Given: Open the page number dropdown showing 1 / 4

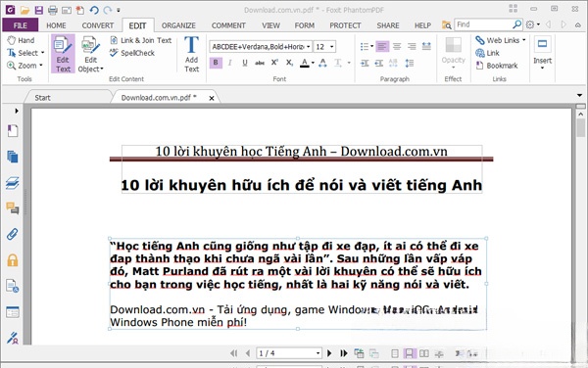Looking at the screenshot, I should click(318, 353).
